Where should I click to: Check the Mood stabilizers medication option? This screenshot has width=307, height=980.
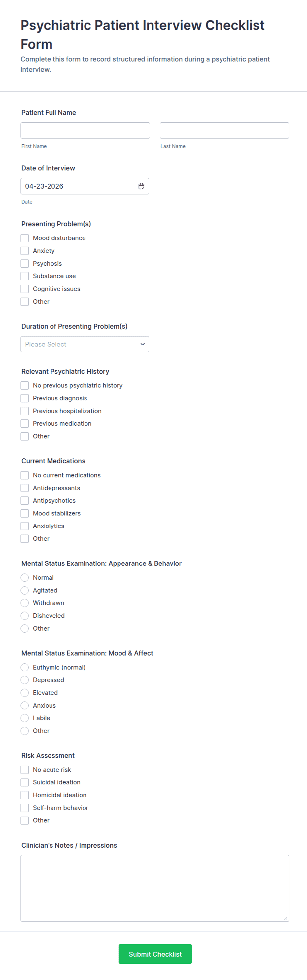[24, 513]
